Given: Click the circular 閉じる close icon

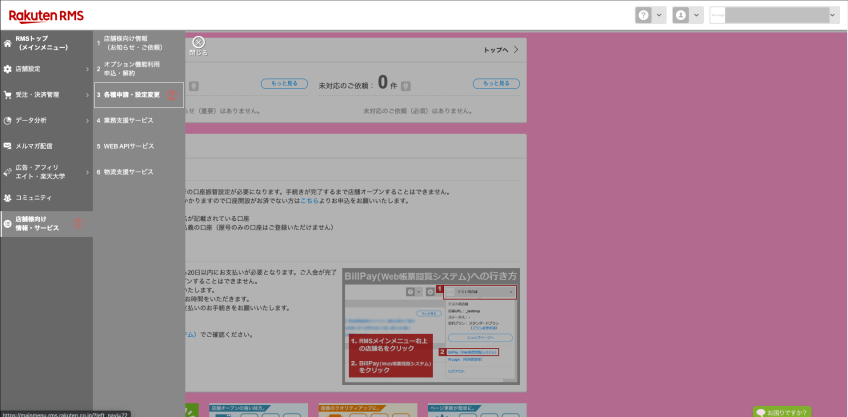Looking at the screenshot, I should [x=198, y=41].
